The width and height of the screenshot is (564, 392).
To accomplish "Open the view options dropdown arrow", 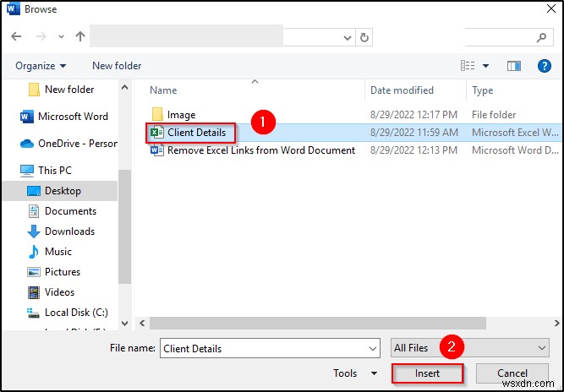I will [485, 66].
